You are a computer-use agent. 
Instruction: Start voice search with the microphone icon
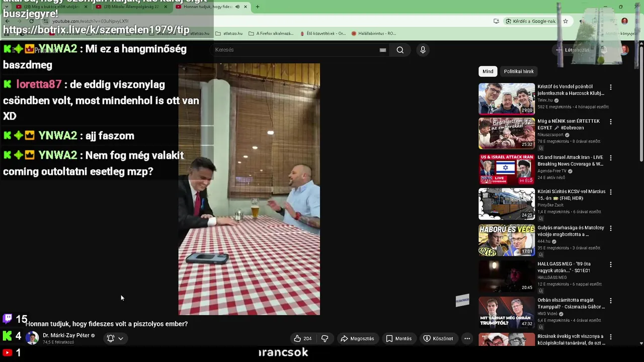coord(423,50)
